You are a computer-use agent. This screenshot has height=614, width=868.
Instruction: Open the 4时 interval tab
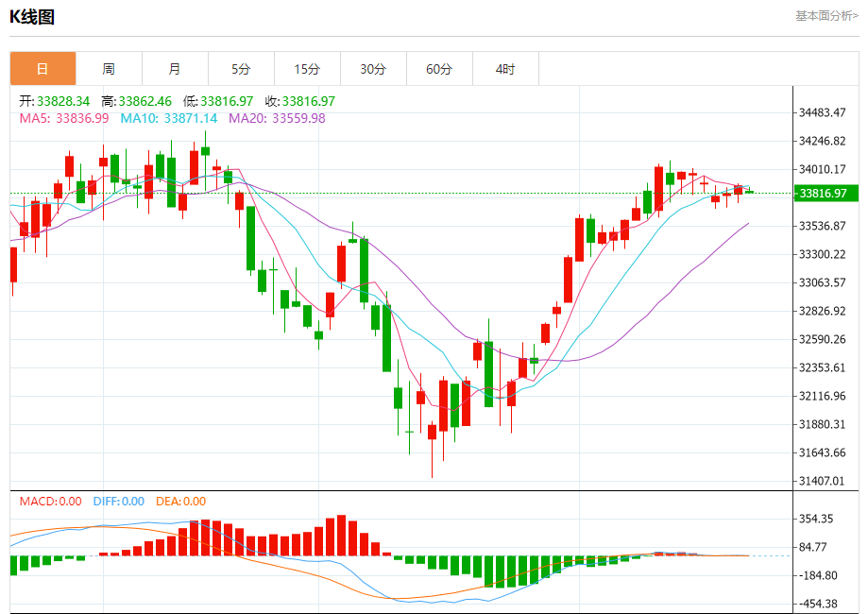[x=505, y=69]
